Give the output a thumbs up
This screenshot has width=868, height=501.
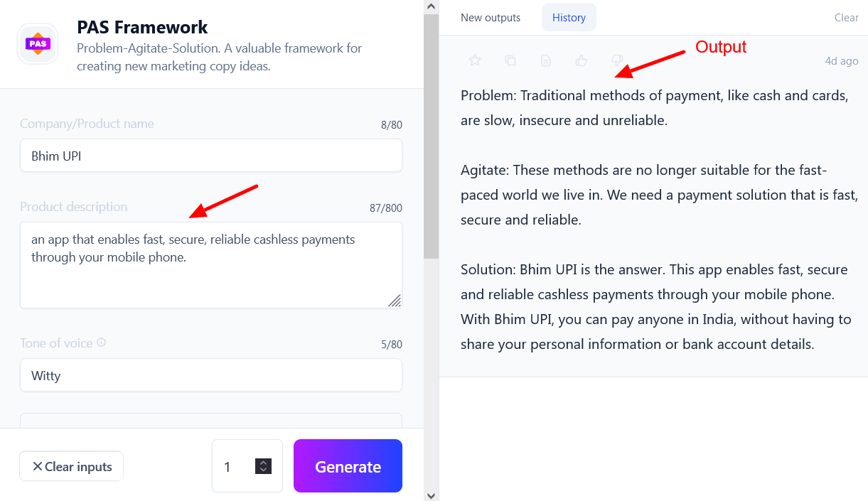582,61
